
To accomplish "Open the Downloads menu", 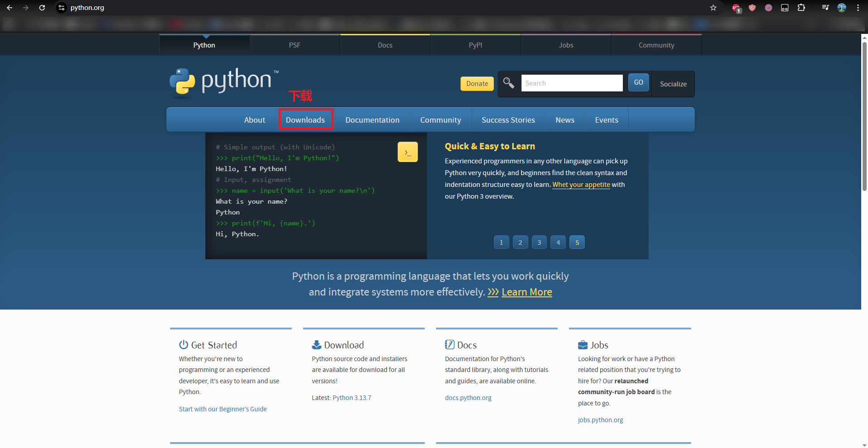I will 305,120.
